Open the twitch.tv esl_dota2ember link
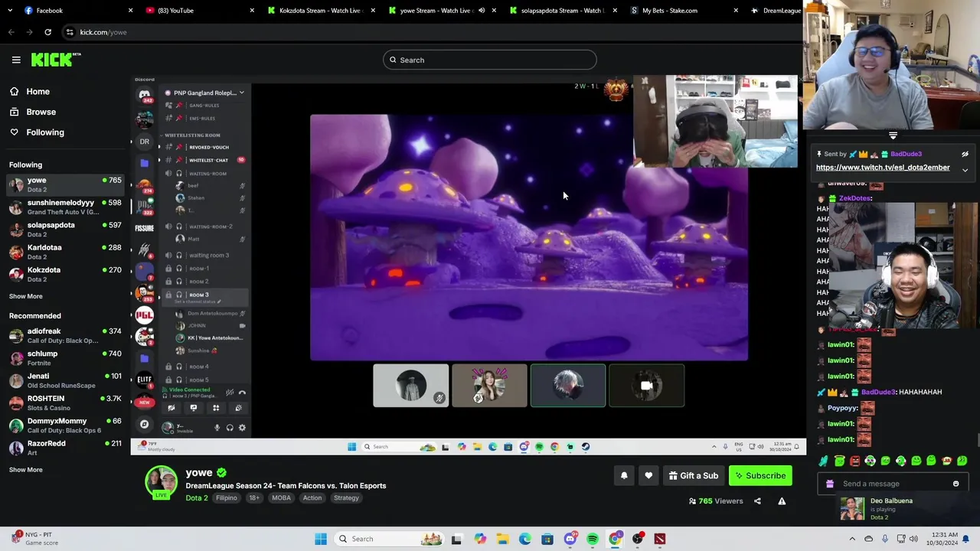980x551 pixels. coord(883,168)
